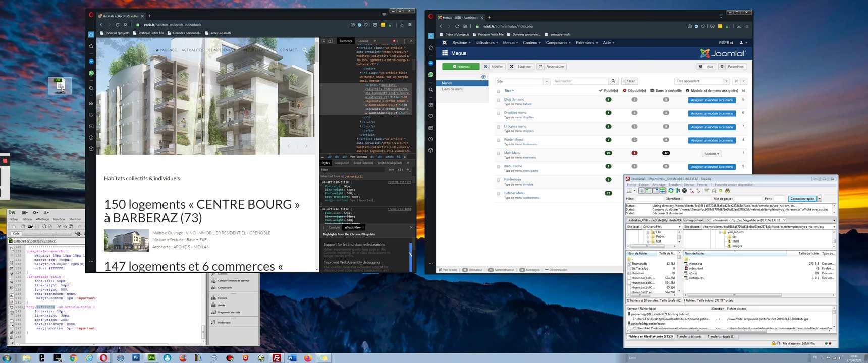Click Supprimer button in Joomla toolbar
Screen dimensions: 868x363
pyautogui.click(x=520, y=67)
